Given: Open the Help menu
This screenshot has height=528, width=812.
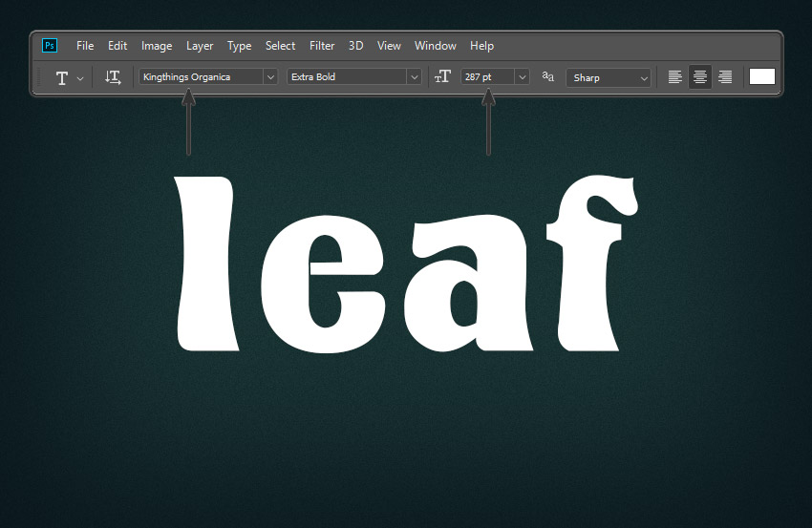Looking at the screenshot, I should point(481,46).
